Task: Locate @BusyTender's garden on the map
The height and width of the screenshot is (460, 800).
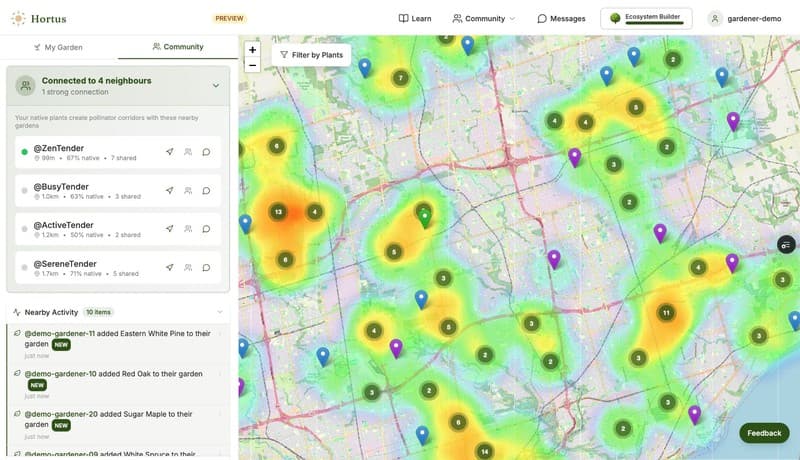Action: click(170, 191)
